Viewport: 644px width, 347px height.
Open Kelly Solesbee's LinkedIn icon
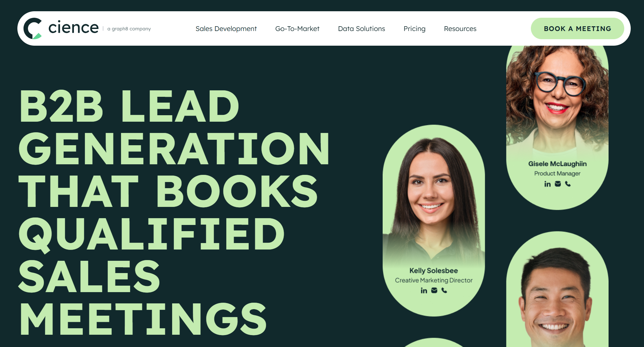pos(424,291)
